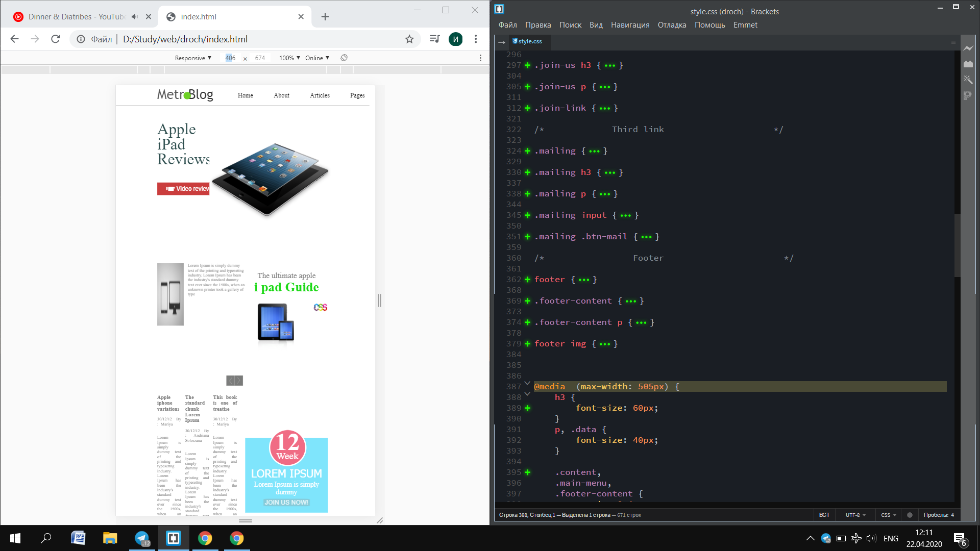Click Home link in MetroBlog nav
The image size is (980, 551).
pos(246,95)
